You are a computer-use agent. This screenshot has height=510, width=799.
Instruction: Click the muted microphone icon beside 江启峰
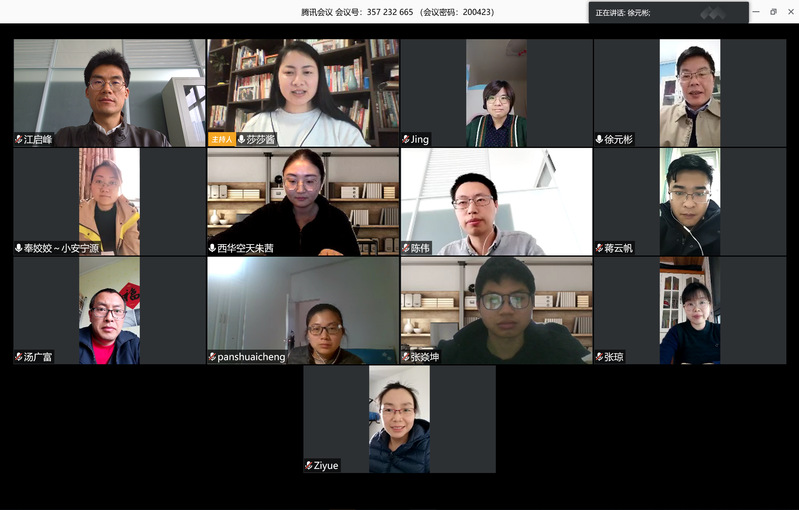coord(19,140)
